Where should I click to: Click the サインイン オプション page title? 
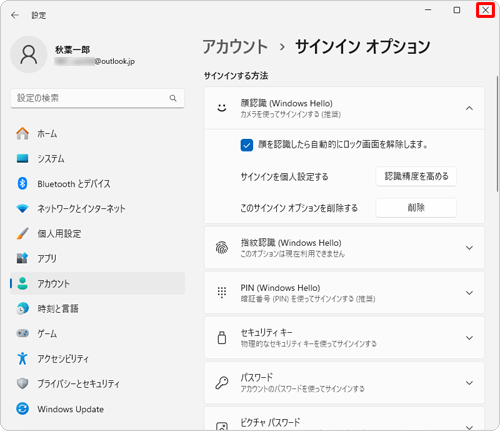[x=363, y=47]
